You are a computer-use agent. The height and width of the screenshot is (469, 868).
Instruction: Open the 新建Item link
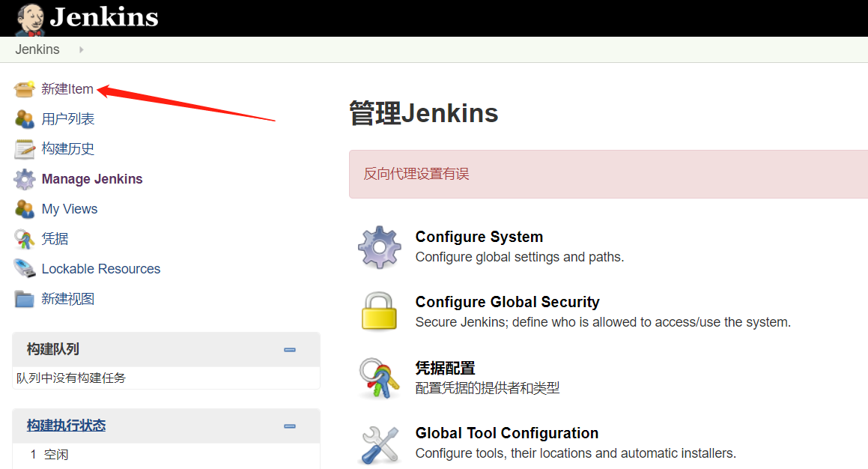click(x=67, y=88)
